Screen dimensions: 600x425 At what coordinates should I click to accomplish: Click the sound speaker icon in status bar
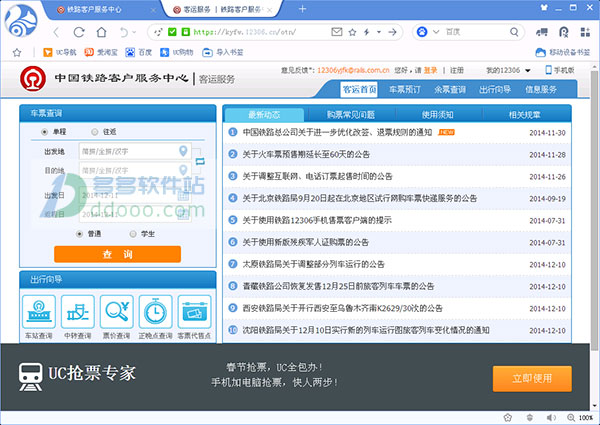551,417
